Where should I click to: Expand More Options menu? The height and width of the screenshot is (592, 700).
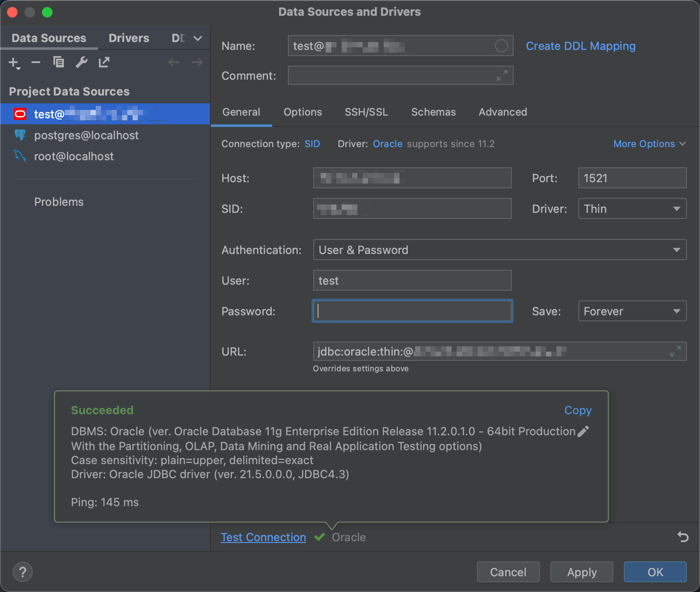click(x=649, y=144)
